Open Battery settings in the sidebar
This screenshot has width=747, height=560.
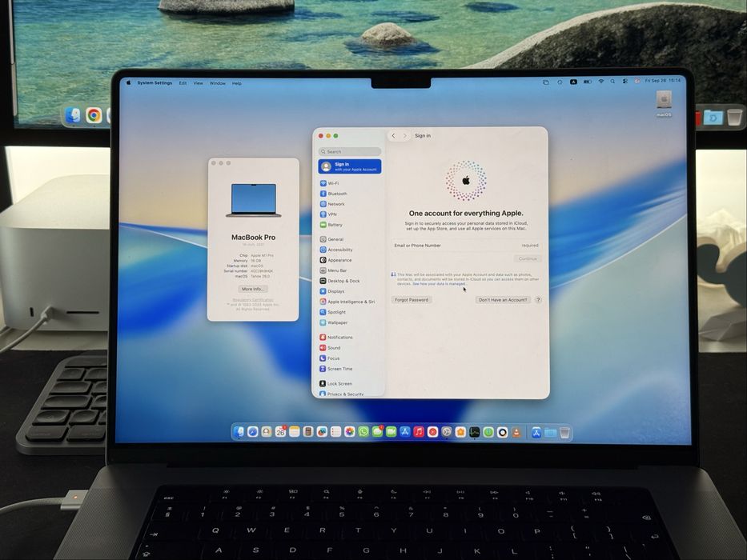click(x=349, y=225)
